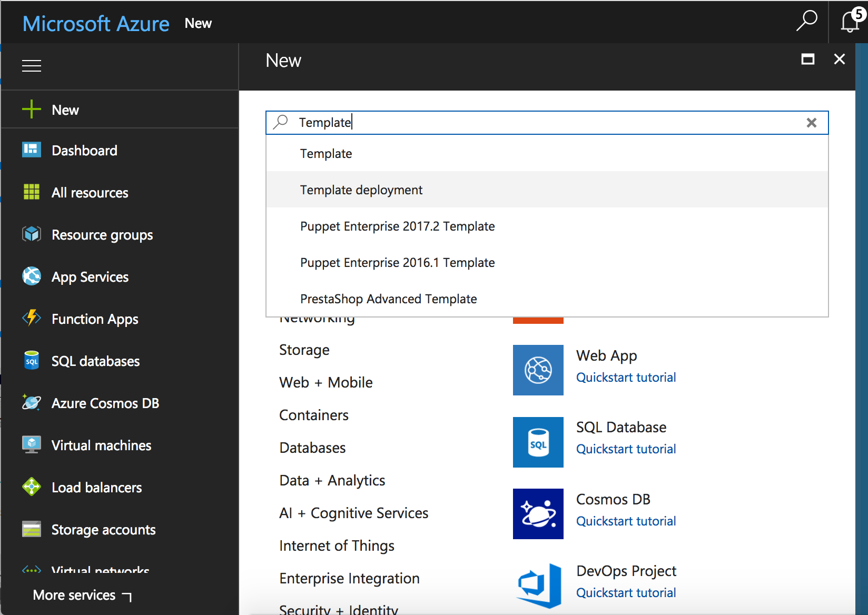Open Resource groups

coord(102,234)
